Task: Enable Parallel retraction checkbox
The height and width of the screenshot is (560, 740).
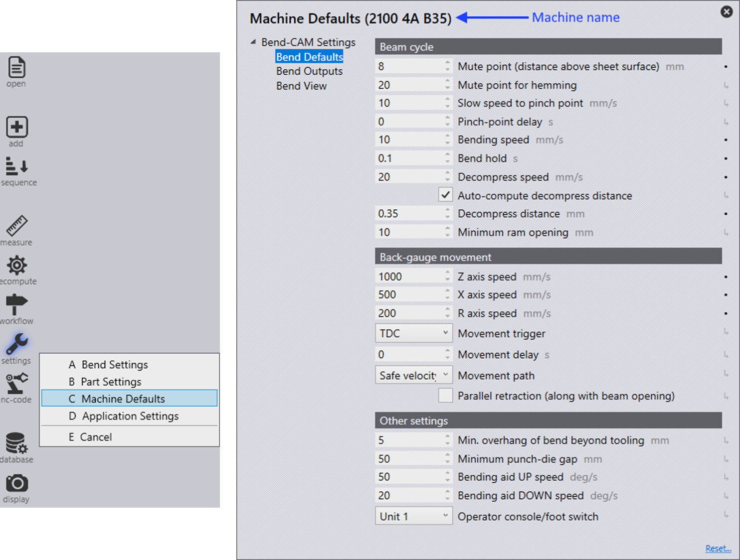Action: click(445, 395)
